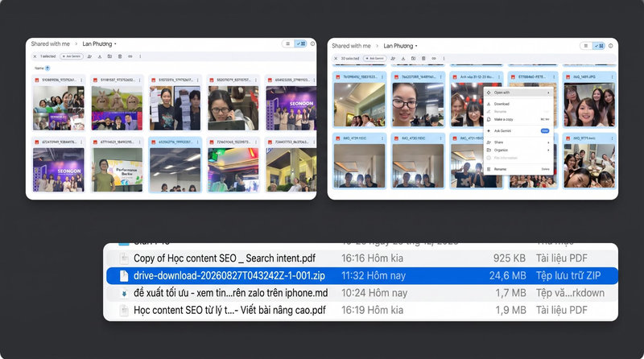Open the menu for file 677114521 in left window

(139, 142)
